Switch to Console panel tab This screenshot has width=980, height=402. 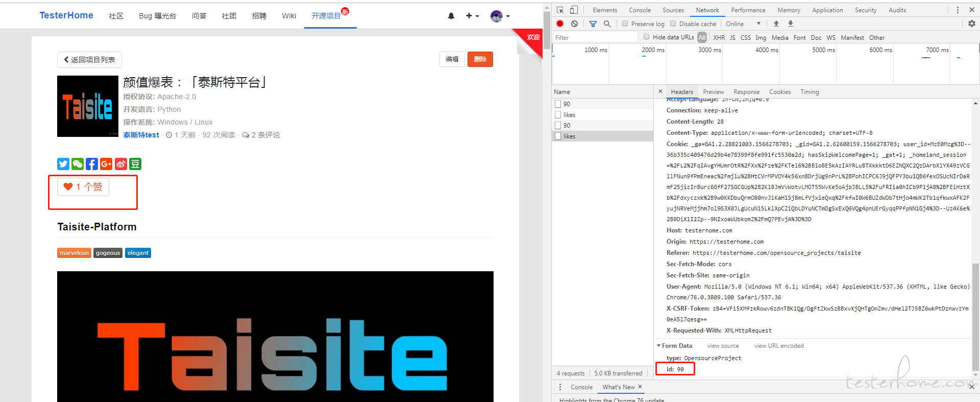coord(640,10)
